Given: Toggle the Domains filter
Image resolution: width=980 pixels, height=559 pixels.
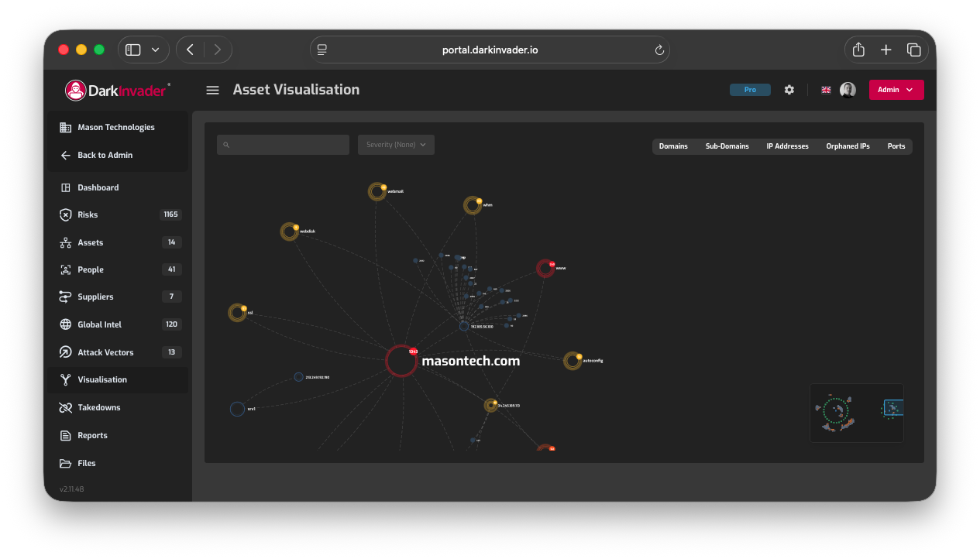Looking at the screenshot, I should point(673,146).
